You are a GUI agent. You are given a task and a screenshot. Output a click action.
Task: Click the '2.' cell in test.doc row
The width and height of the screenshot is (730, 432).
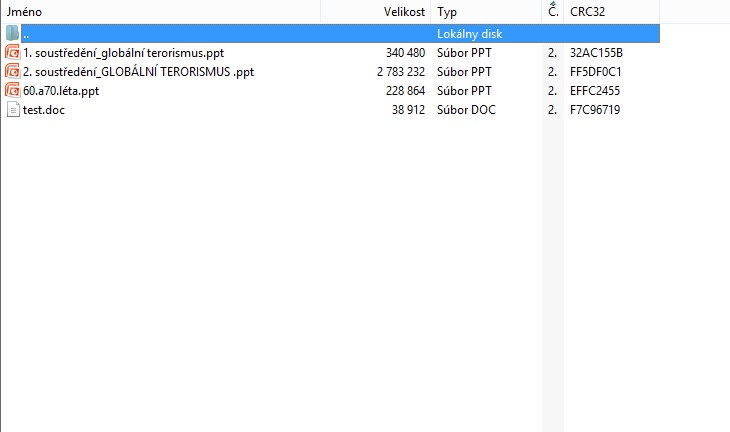click(552, 110)
